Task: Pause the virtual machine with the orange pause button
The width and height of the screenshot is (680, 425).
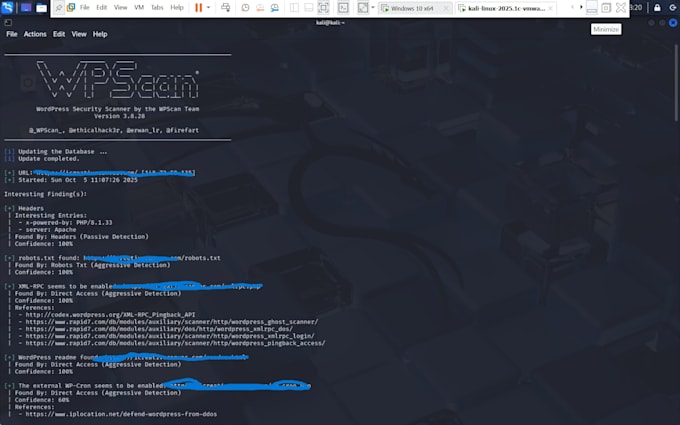Action: [199, 7]
